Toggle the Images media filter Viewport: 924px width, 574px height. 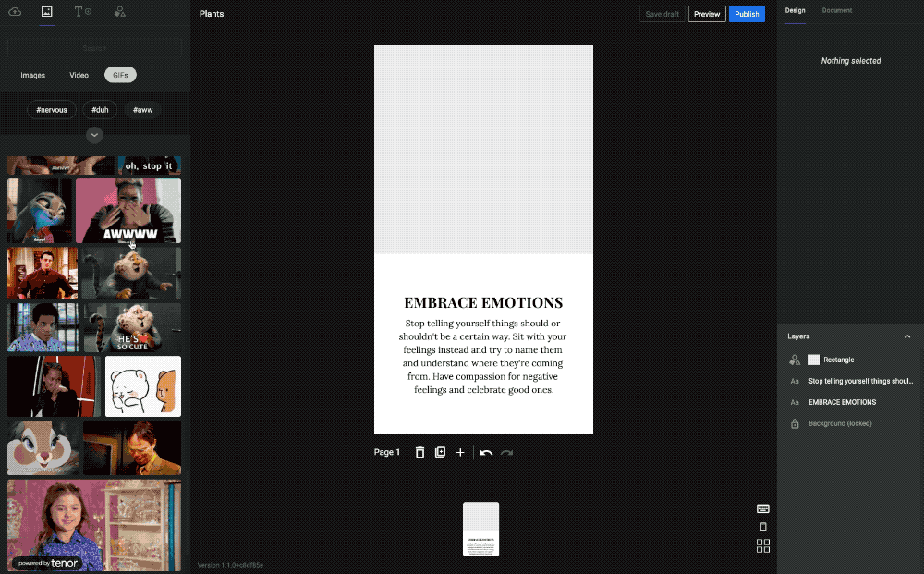tap(33, 75)
